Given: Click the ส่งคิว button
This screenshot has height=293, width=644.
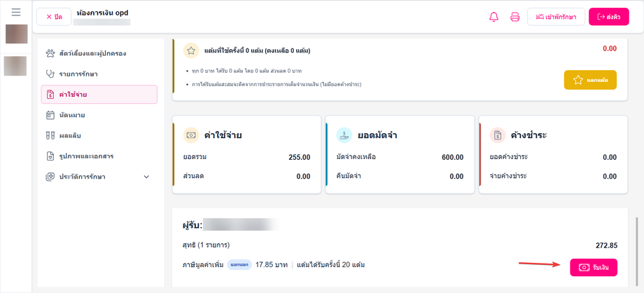Looking at the screenshot, I should (x=609, y=17).
